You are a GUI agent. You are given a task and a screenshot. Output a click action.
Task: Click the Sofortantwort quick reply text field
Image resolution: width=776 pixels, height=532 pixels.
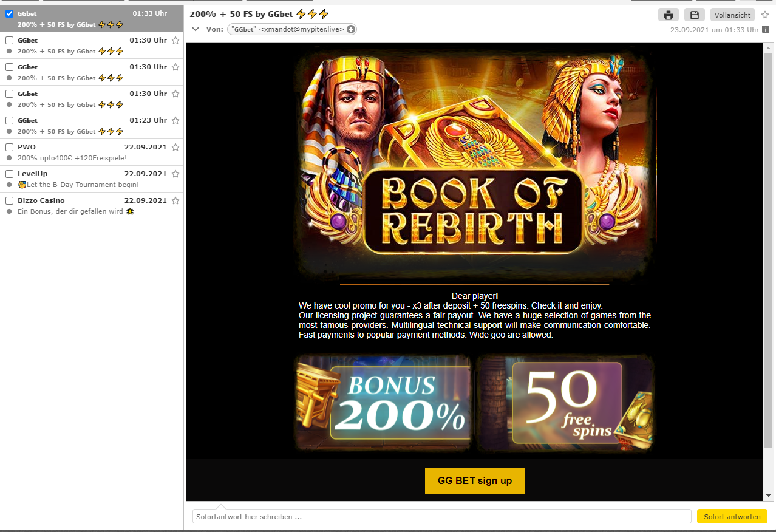442,517
